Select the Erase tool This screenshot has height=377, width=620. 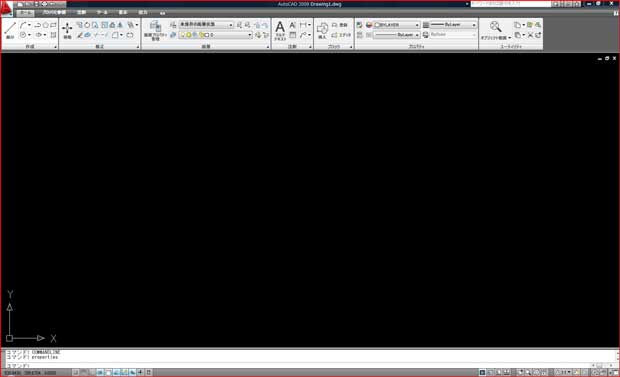pos(79,35)
